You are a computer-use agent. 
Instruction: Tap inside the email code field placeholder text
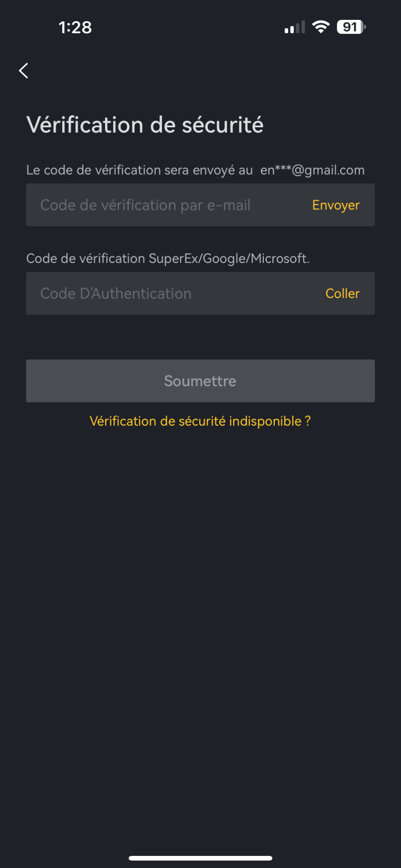click(x=145, y=205)
